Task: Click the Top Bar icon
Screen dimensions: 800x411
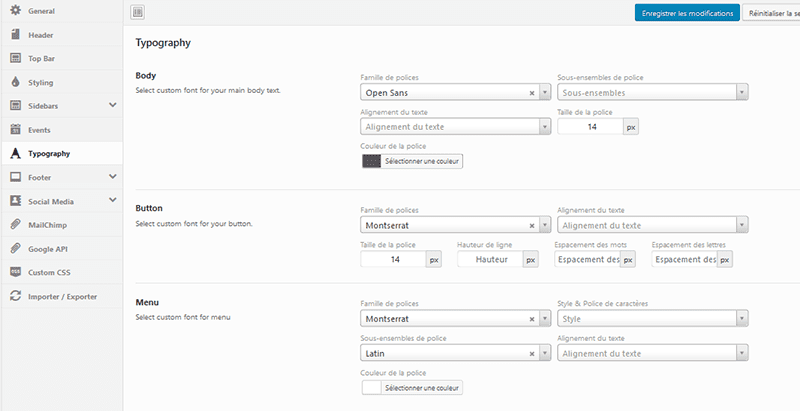Action: click(15, 58)
